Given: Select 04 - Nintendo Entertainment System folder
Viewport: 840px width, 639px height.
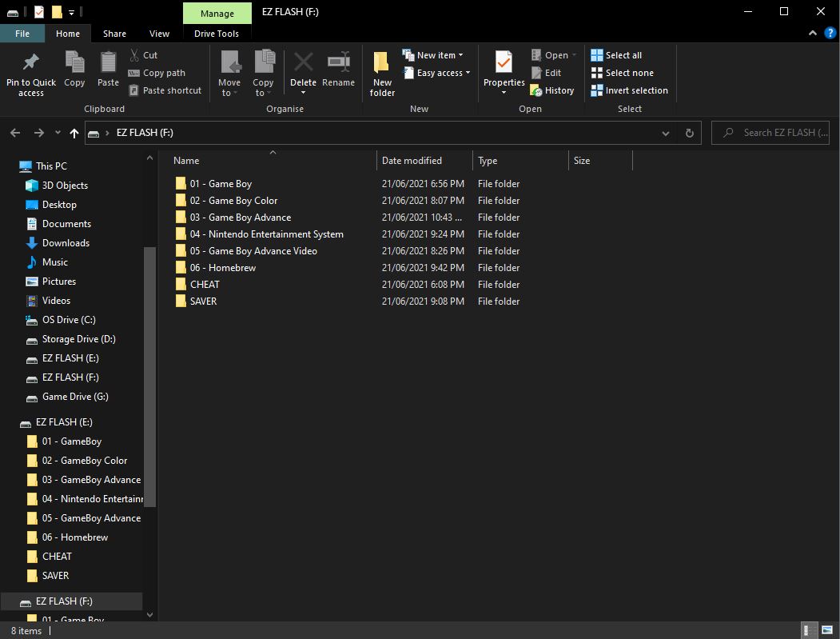Looking at the screenshot, I should pyautogui.click(x=259, y=234).
